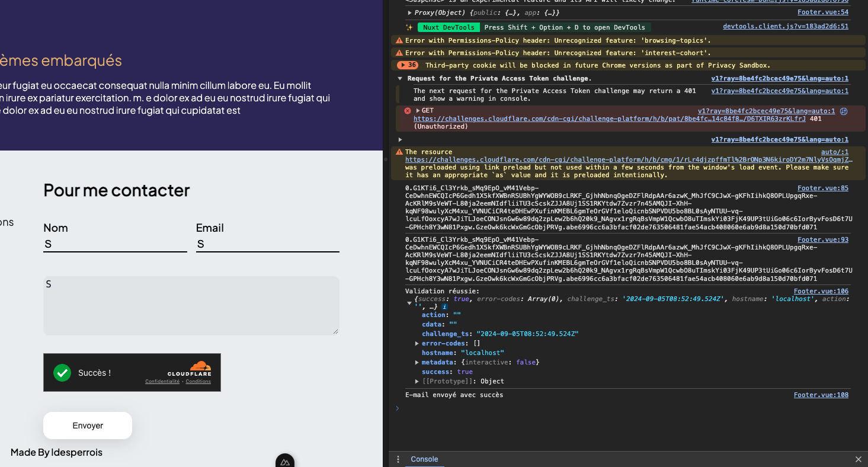This screenshot has width=868, height=467.
Task: Click inside the message textarea
Action: [191, 305]
